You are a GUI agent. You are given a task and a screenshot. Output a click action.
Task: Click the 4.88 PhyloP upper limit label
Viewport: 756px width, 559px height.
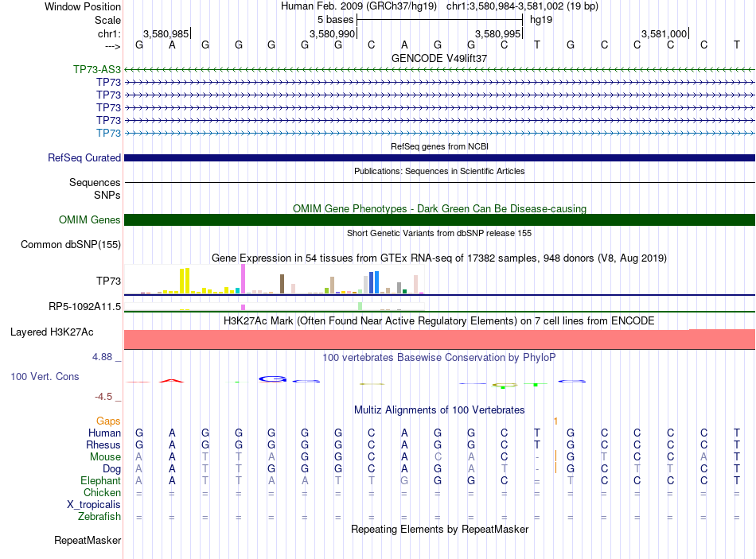pos(102,357)
